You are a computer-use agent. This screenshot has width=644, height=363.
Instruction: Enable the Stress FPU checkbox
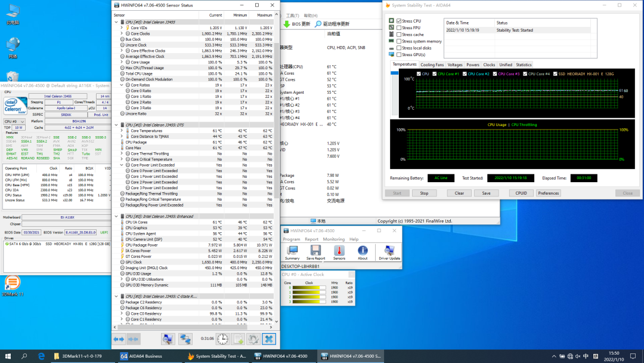click(399, 27)
